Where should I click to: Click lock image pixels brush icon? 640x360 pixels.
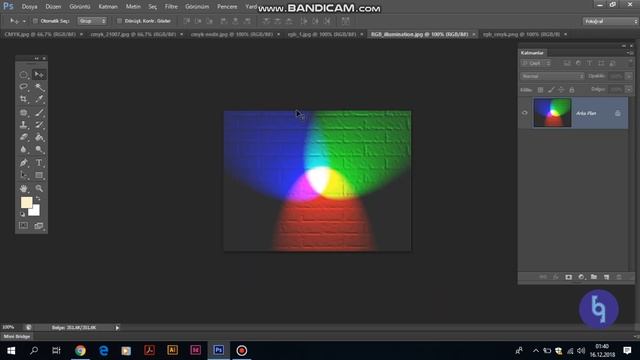[551, 90]
